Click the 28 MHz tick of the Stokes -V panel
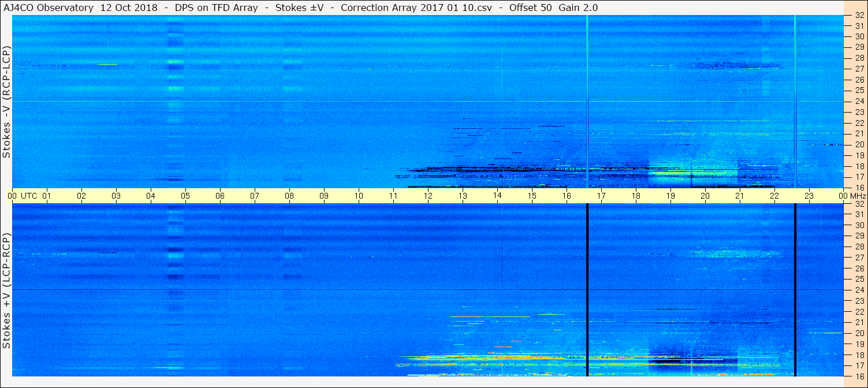The image size is (868, 388). (859, 58)
